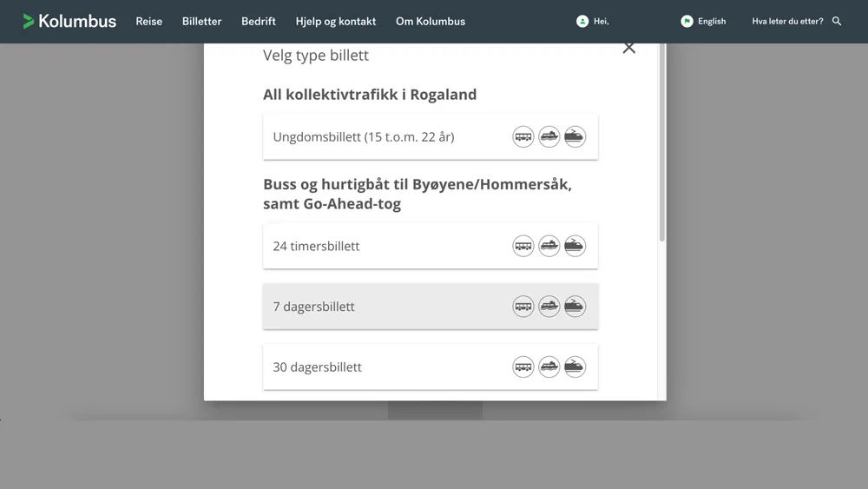
Task: Close the ticket type dialog
Action: [629, 49]
